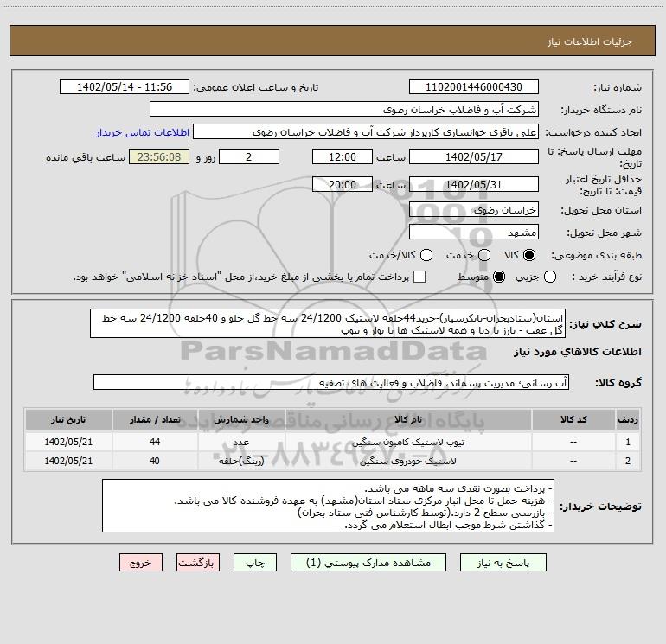Click the تعداد / مقدار column header

tap(155, 420)
